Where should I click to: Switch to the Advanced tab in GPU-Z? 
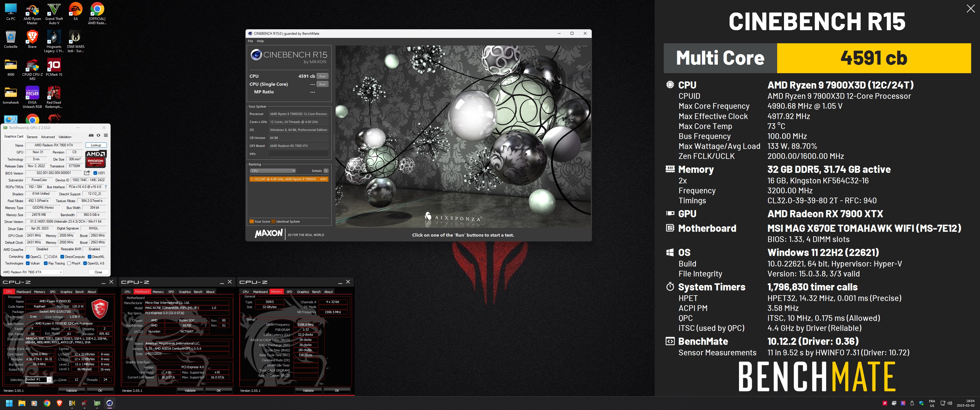click(x=48, y=137)
